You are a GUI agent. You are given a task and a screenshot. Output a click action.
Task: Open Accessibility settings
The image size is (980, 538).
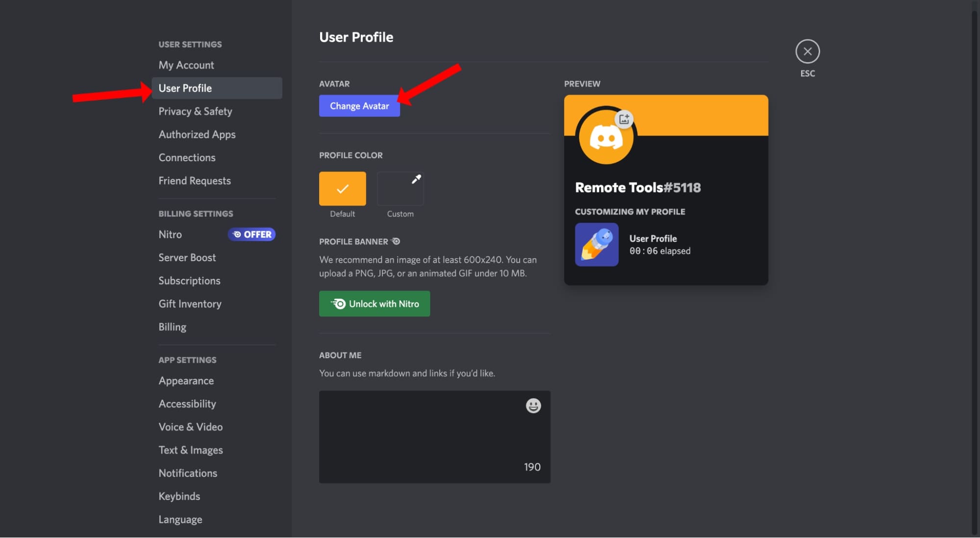(217, 404)
